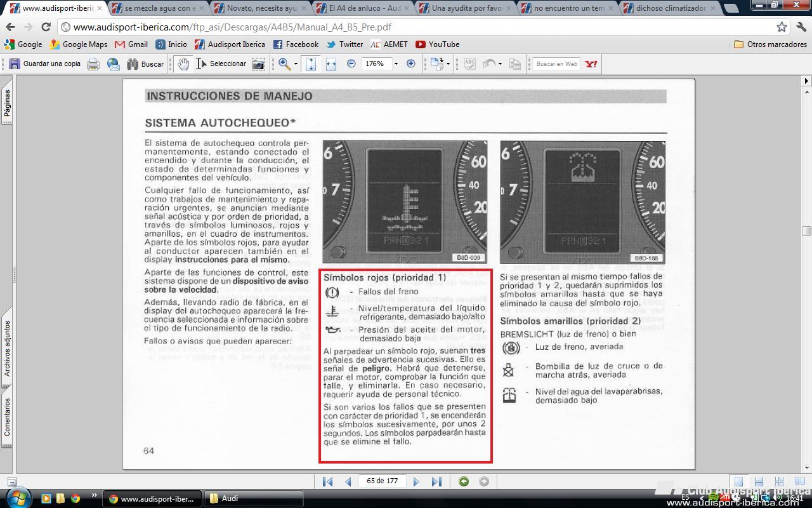Select the Zoom magnifier tool

click(x=284, y=63)
